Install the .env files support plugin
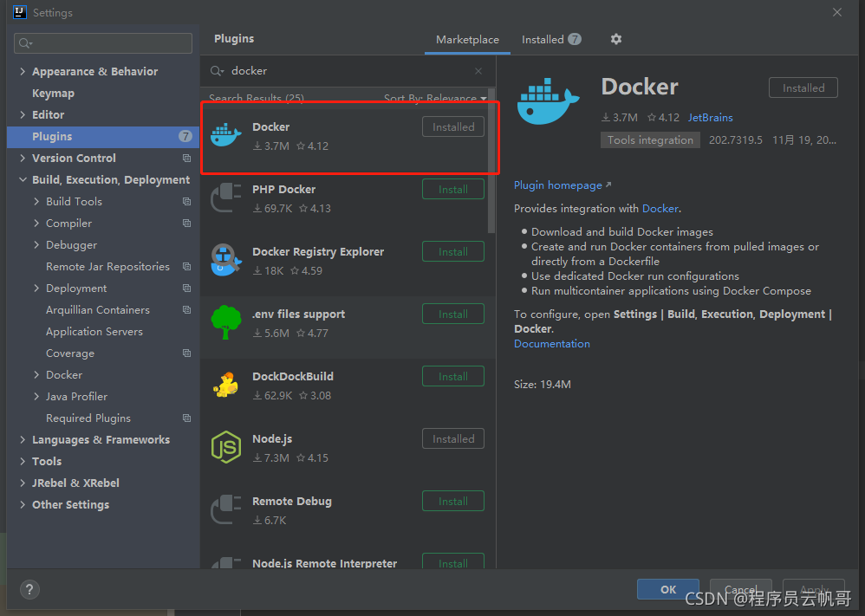 tap(453, 314)
